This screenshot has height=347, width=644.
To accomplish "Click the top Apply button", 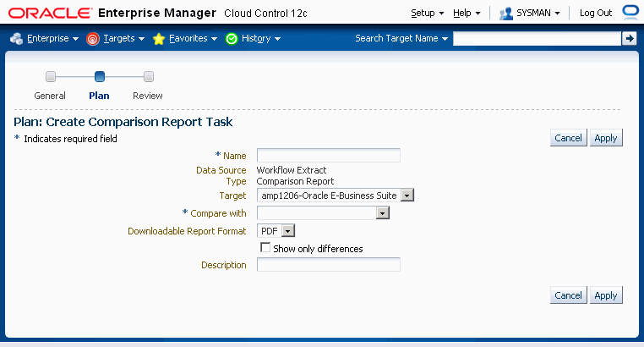I will click(x=606, y=138).
